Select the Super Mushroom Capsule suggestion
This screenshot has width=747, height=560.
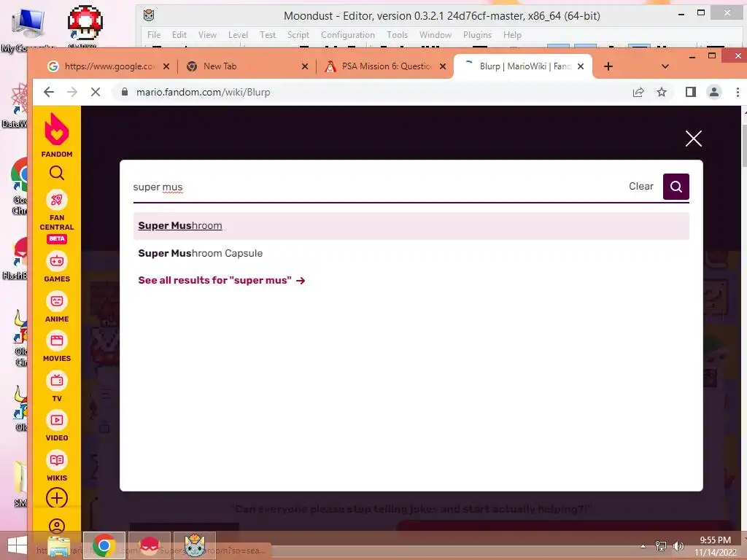[411, 253]
